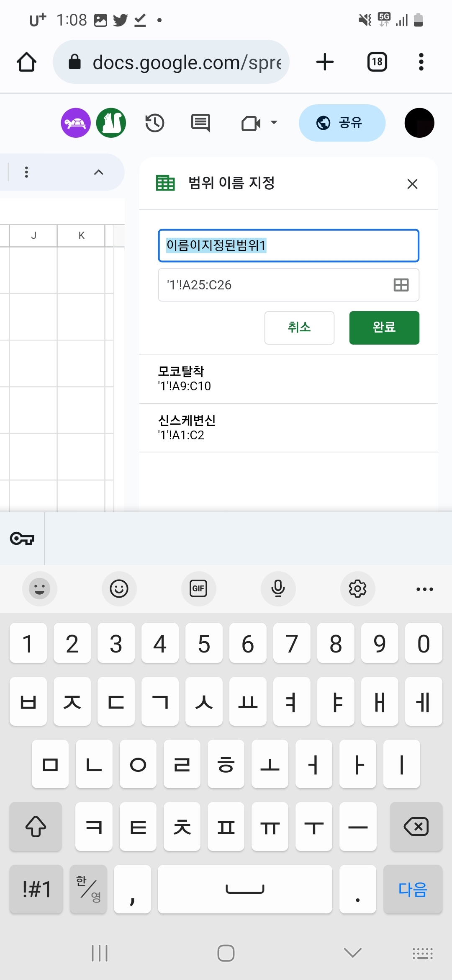Open the tab switcher showing 18 tabs
Screen dimensions: 452x980
(x=377, y=62)
